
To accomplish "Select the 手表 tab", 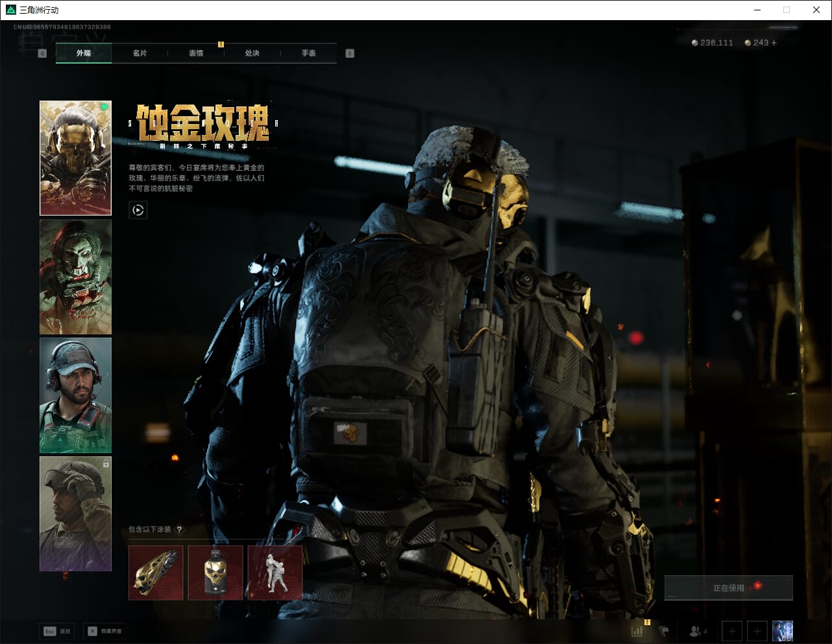I will (308, 53).
